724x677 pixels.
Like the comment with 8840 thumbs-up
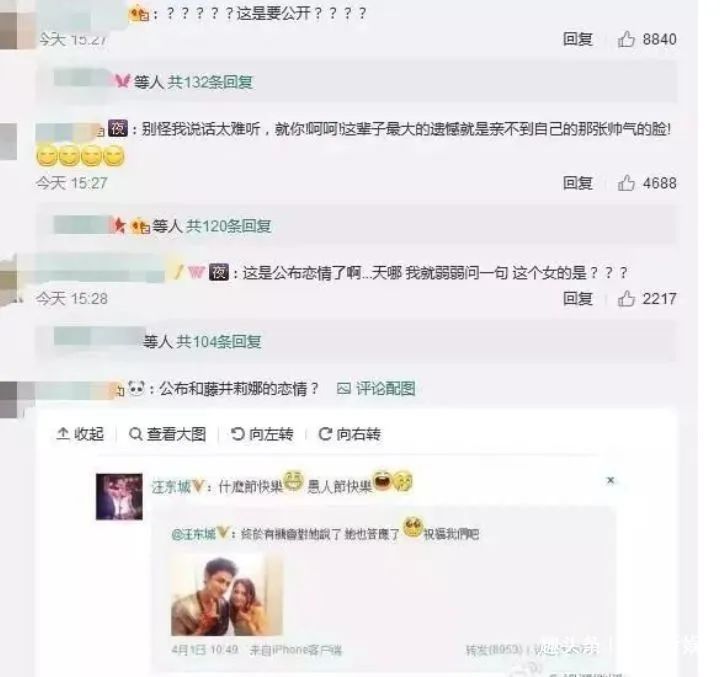pos(626,39)
